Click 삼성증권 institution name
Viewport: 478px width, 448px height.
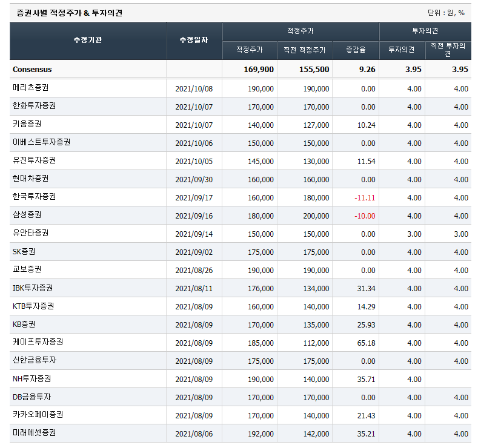click(x=27, y=215)
